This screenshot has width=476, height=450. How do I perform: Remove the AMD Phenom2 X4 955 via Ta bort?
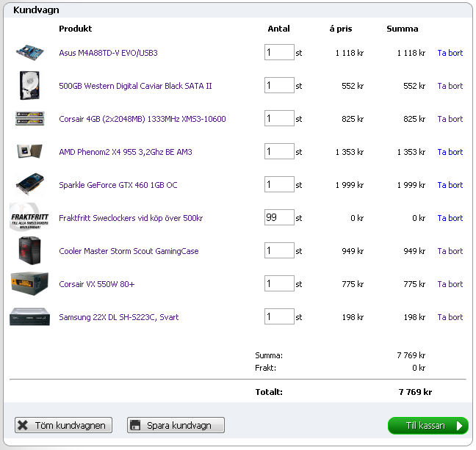click(x=450, y=152)
